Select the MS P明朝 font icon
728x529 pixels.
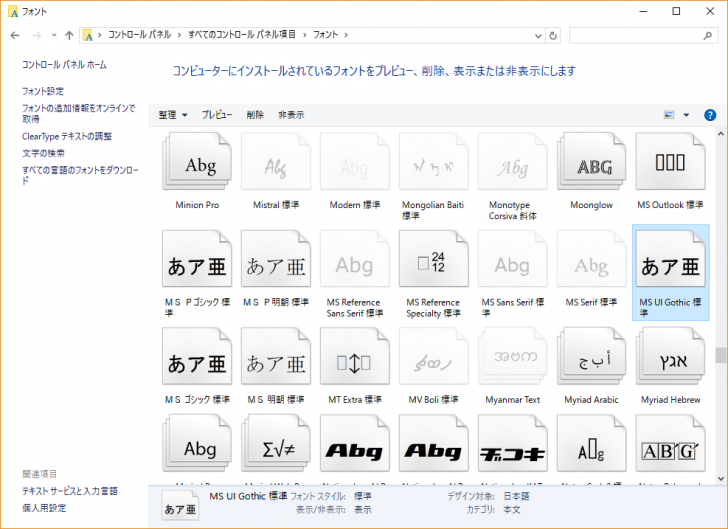coord(276,259)
